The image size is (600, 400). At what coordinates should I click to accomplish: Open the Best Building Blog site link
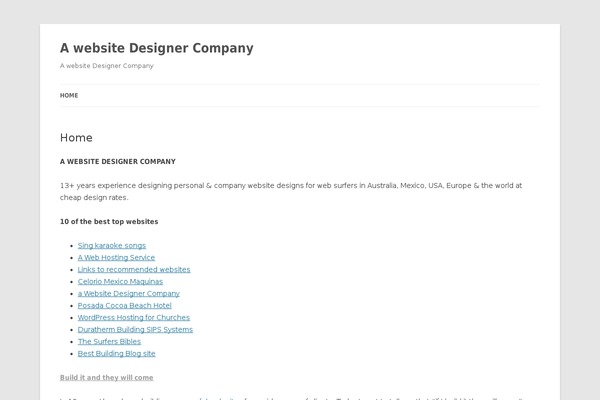(117, 353)
